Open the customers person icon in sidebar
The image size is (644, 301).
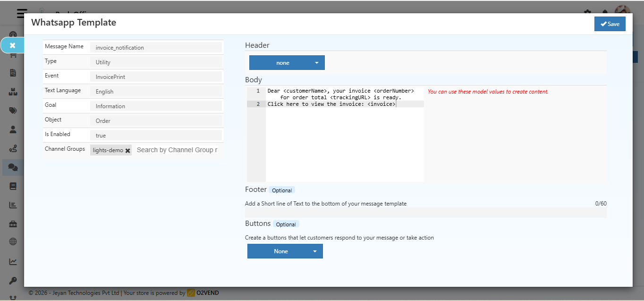point(13,129)
